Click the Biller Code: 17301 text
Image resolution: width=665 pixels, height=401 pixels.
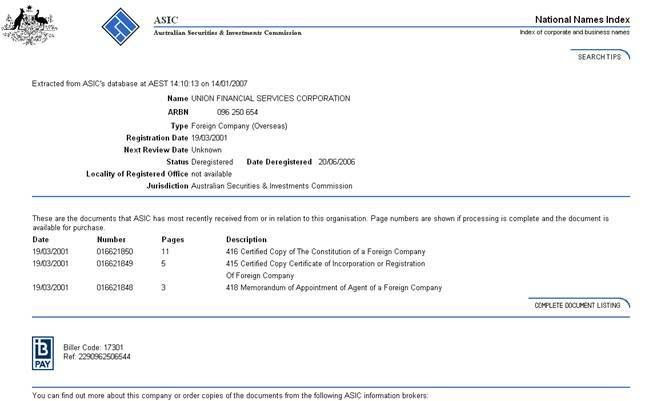93,347
